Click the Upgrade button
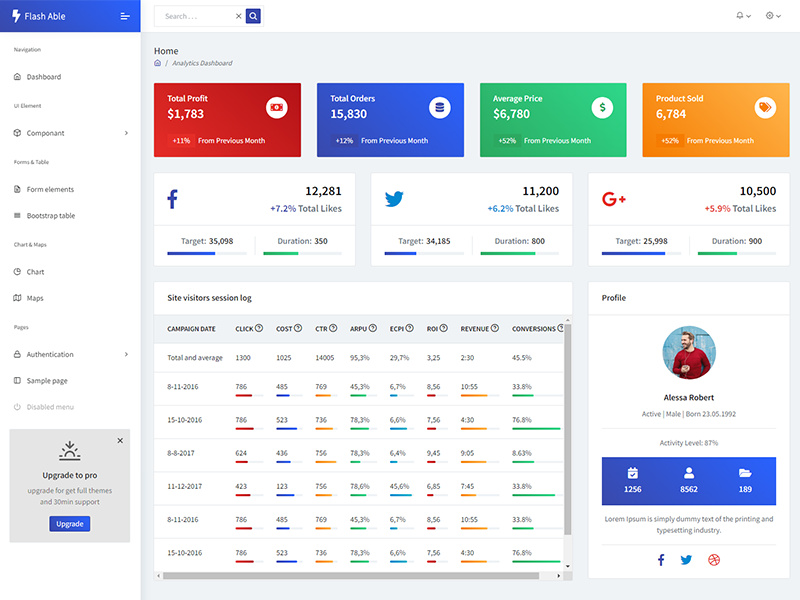Viewport: 800px width, 600px height. click(69, 523)
